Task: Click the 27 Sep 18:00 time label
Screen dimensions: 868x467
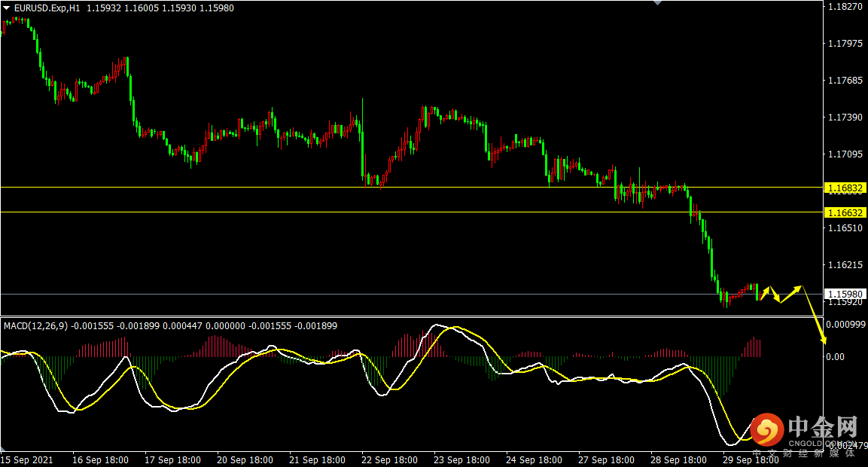Action: 606,459
